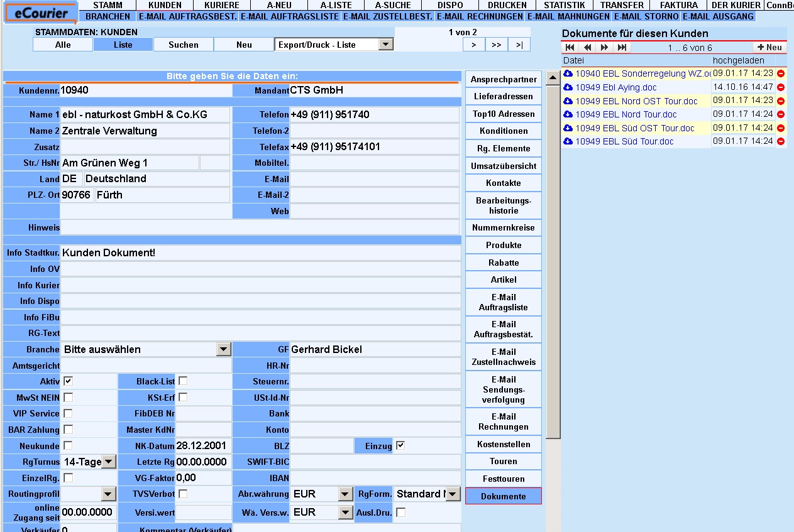Check the KSt-Erf checkbox
794x532 pixels.
point(183,398)
